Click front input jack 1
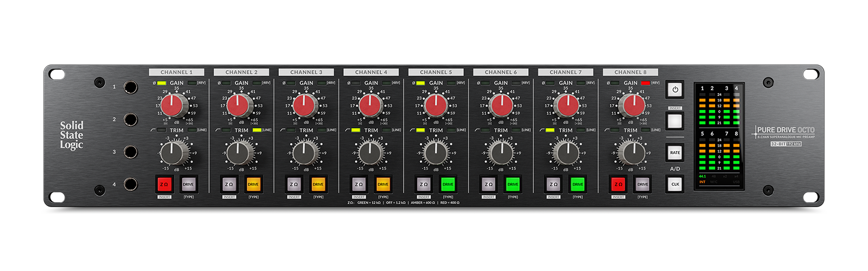Image resolution: width=868 pixels, height=271 pixels. pos(130,87)
